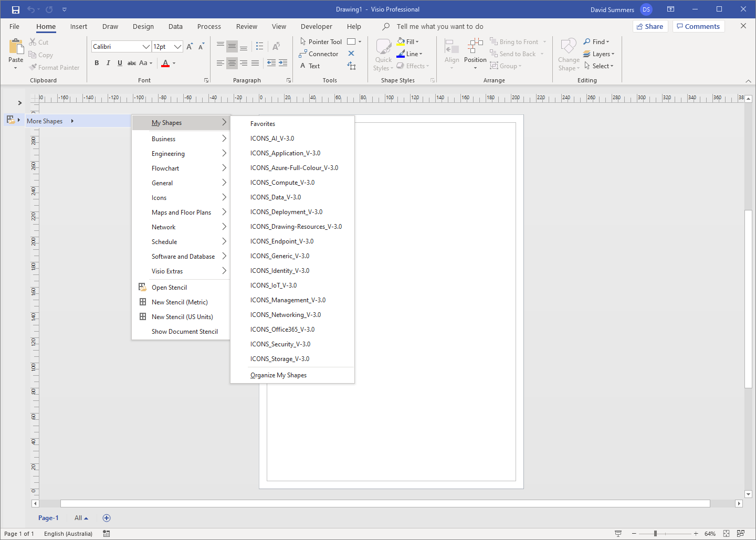The height and width of the screenshot is (540, 756).
Task: Select the Connector tool
Action: click(319, 54)
